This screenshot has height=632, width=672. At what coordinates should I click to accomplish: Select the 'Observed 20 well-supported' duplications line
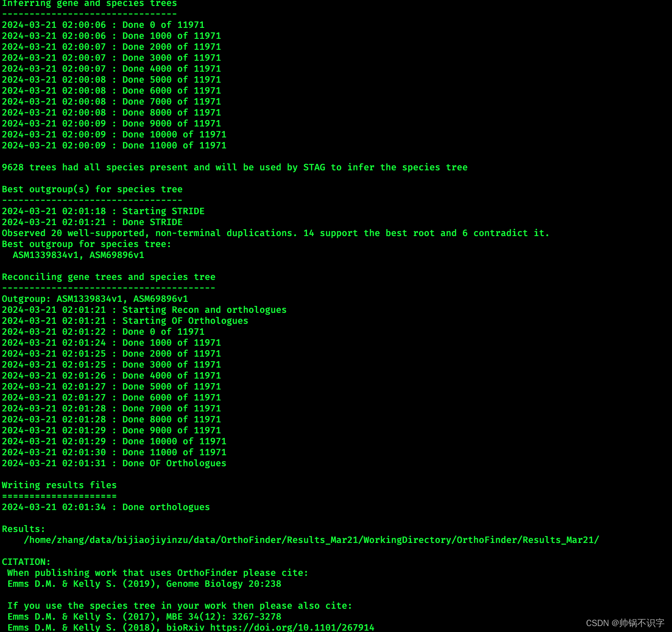tap(275, 233)
